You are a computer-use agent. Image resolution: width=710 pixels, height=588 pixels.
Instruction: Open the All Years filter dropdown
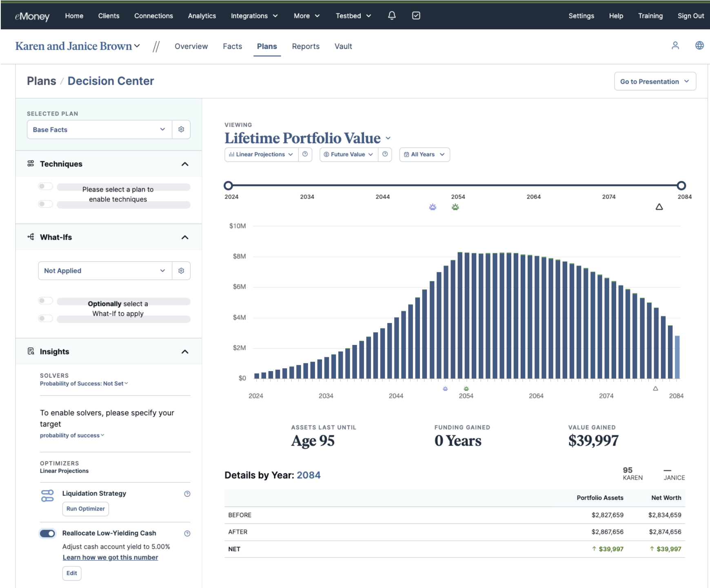click(x=424, y=155)
